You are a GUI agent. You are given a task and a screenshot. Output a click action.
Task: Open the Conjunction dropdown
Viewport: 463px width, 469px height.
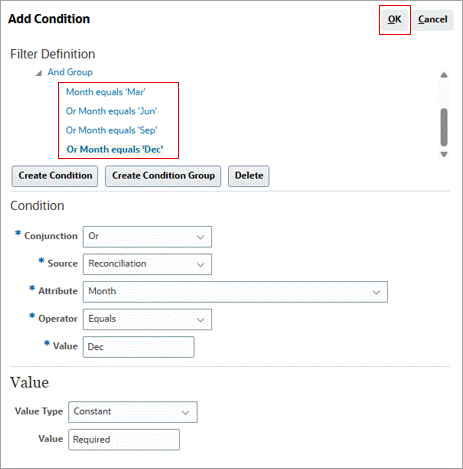147,237
